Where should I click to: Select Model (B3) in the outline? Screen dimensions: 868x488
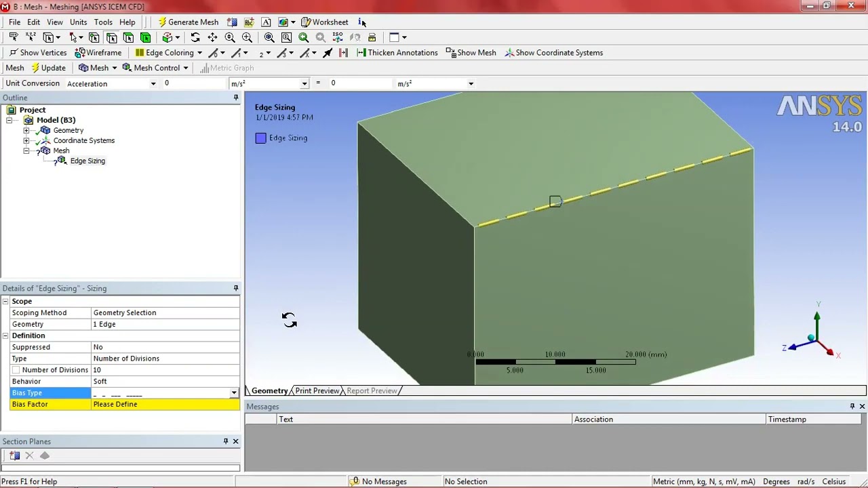[56, 120]
